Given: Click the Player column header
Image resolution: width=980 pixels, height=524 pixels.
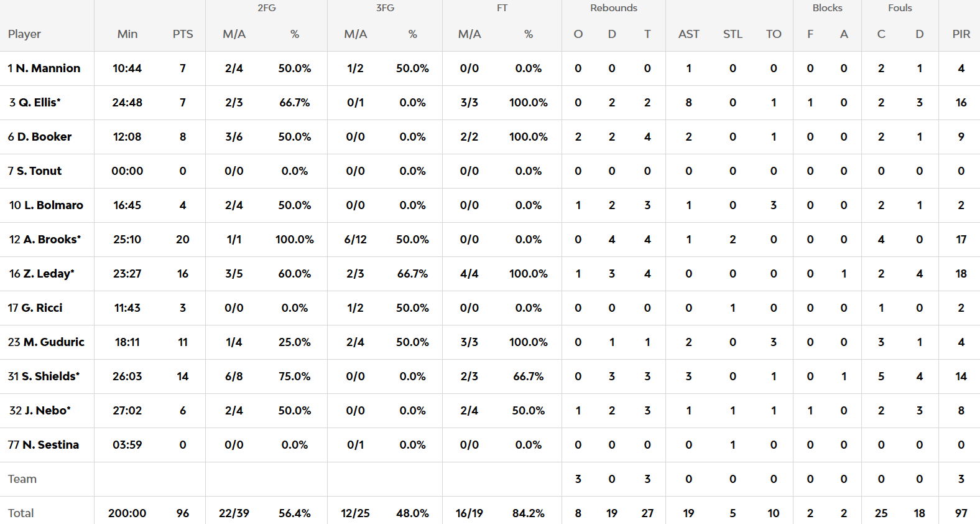Looking at the screenshot, I should [24, 34].
